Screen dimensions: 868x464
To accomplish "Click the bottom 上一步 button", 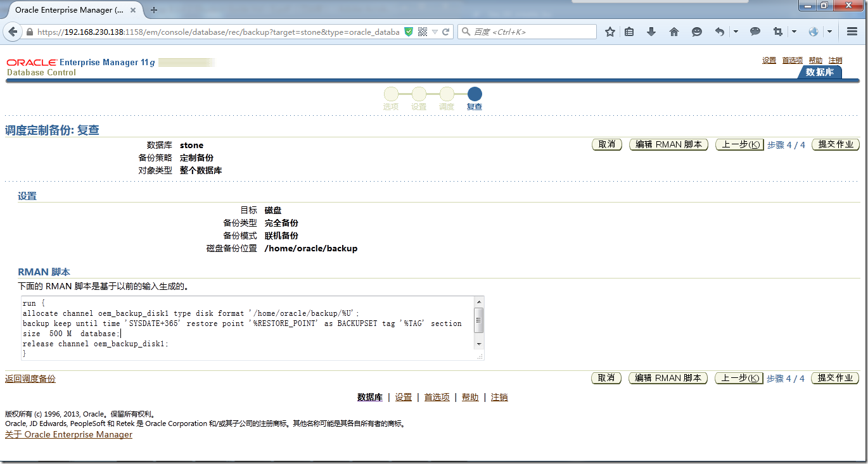I will point(738,378).
